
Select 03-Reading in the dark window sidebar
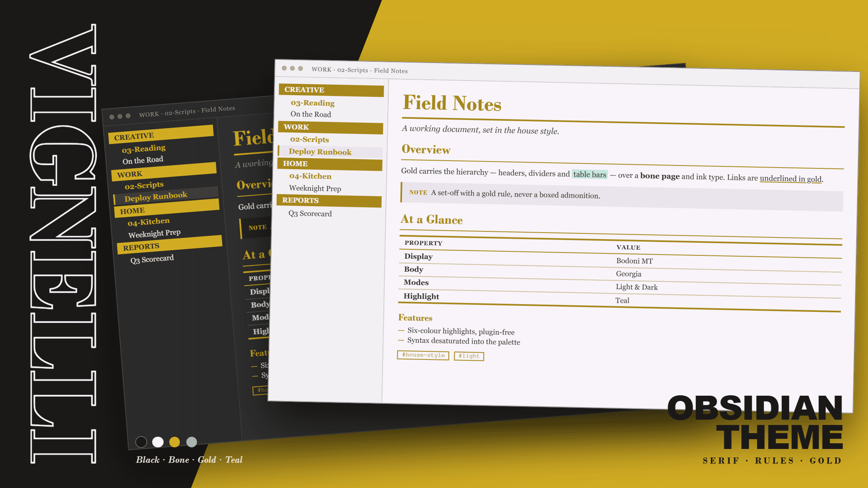(x=144, y=148)
